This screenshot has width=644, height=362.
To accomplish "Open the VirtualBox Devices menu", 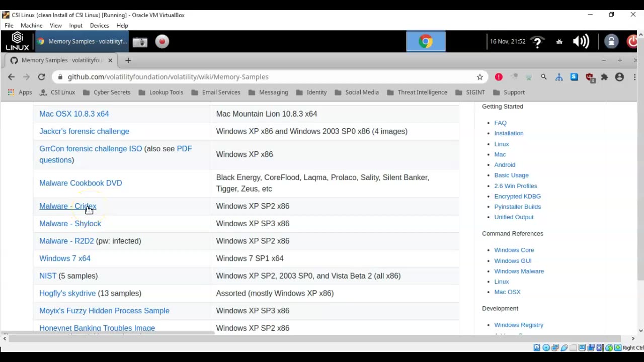I will [x=99, y=26].
